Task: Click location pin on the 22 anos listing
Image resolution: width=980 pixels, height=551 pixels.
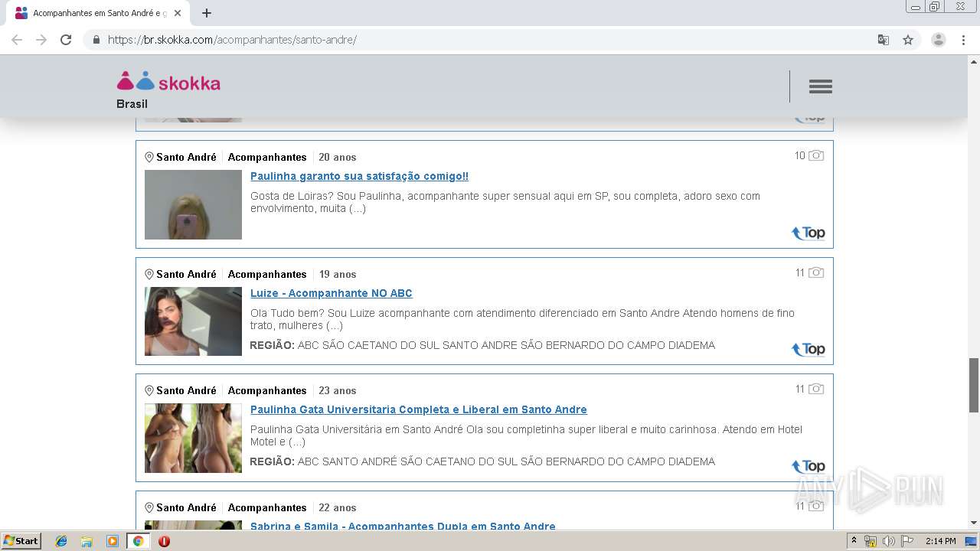Action: 149,507
